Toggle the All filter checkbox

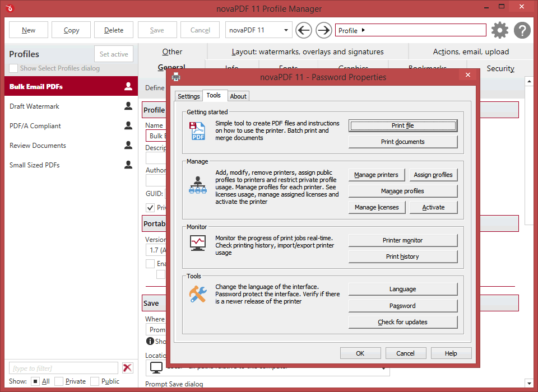(35, 381)
